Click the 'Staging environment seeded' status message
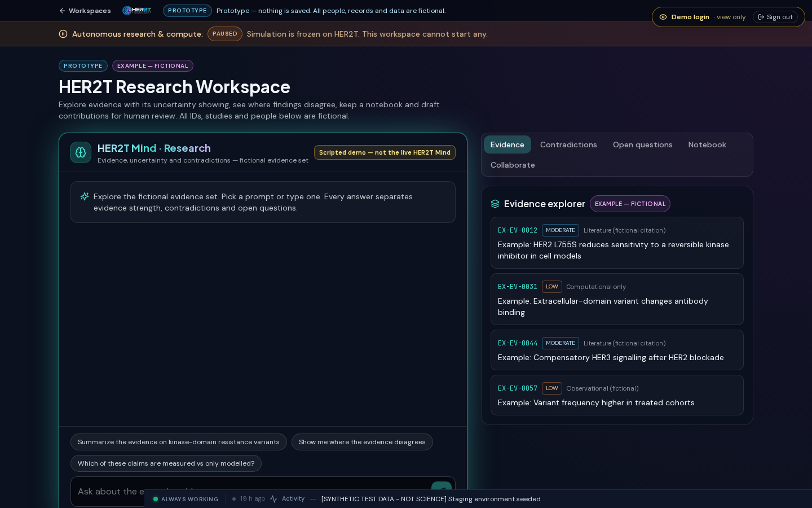 (431, 499)
